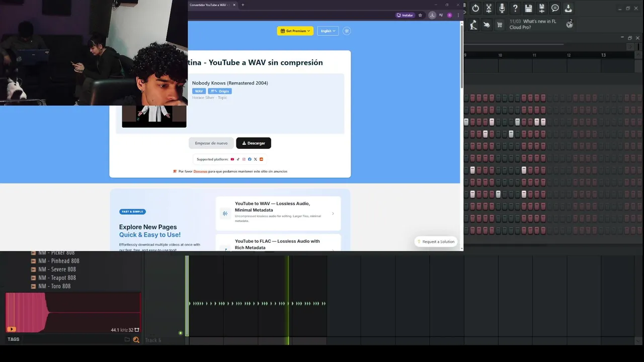
Task: Toggle the light/dark theme sun icon
Action: coord(347,31)
